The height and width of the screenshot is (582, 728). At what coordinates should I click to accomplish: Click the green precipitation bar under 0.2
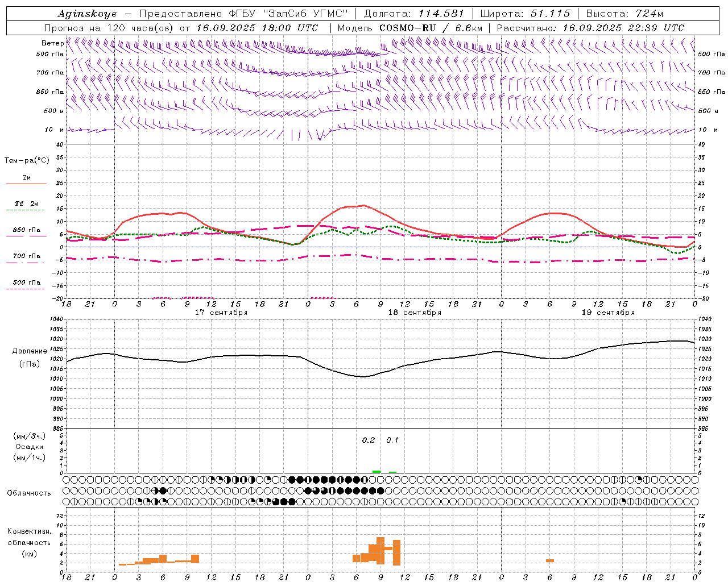point(377,472)
